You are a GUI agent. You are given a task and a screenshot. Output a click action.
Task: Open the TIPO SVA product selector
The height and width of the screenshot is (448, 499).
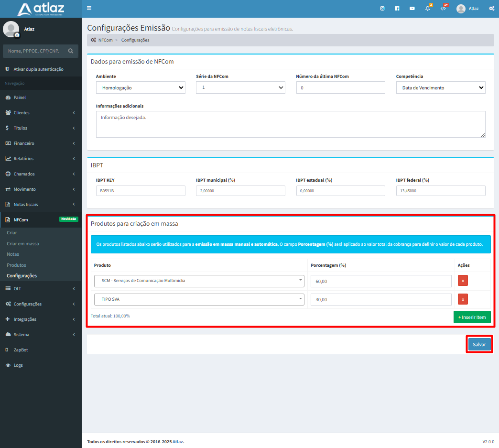[x=199, y=299]
